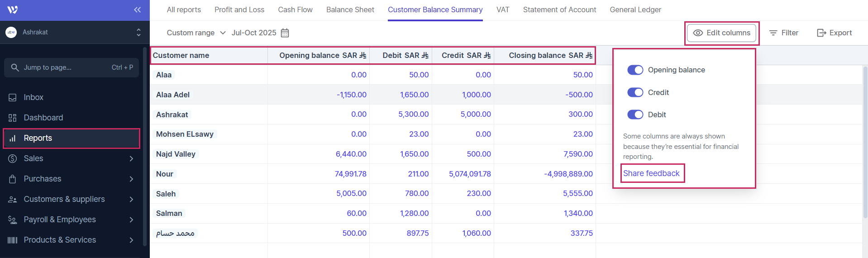Click the Wafeq logo in the top-left corner
Image resolution: width=868 pixels, height=258 pixels.
[13, 10]
